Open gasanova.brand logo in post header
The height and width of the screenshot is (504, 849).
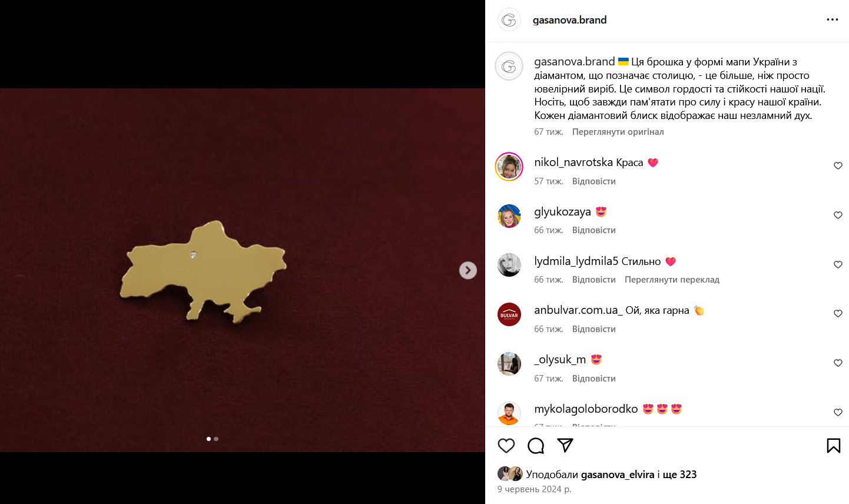tap(509, 20)
